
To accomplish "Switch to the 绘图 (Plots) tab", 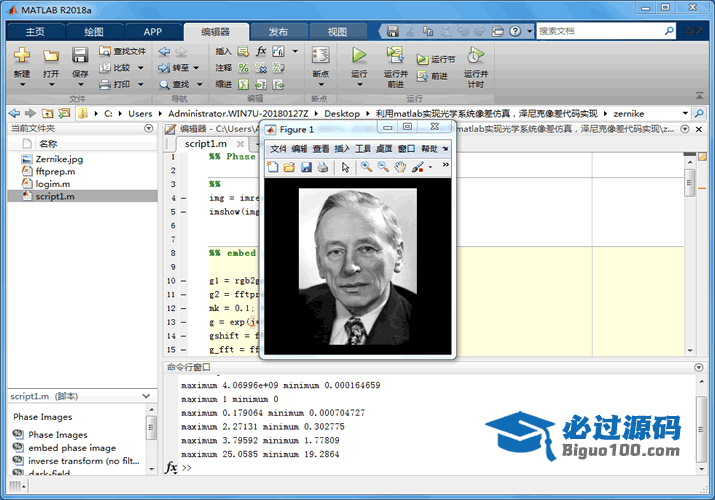I will [94, 31].
